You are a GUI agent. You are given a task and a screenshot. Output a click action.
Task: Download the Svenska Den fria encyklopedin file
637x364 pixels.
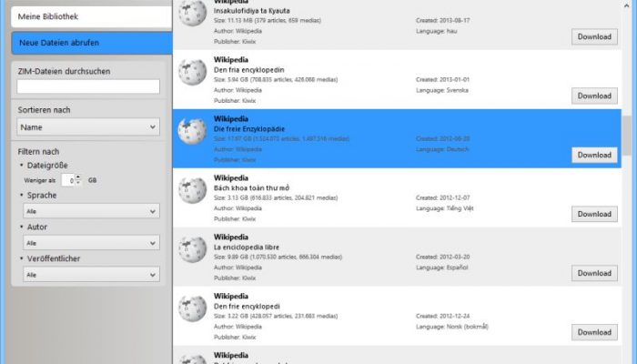(594, 96)
